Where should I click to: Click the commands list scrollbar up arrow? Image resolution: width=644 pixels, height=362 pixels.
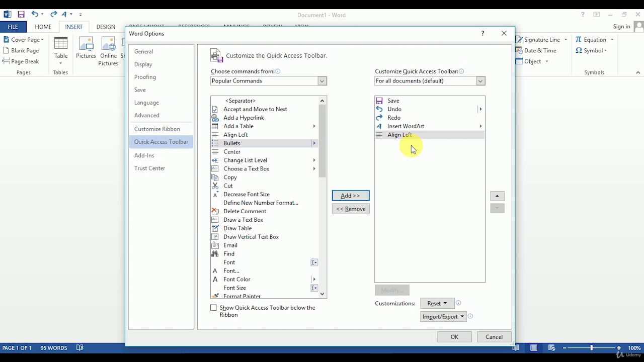(323, 101)
